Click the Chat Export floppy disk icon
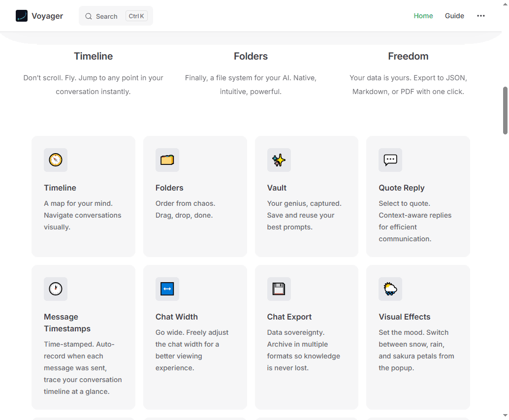 [279, 289]
